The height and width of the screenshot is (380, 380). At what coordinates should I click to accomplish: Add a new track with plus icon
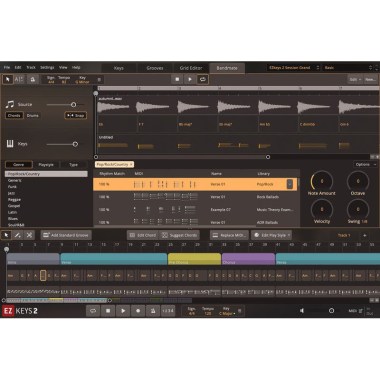[x=365, y=235]
